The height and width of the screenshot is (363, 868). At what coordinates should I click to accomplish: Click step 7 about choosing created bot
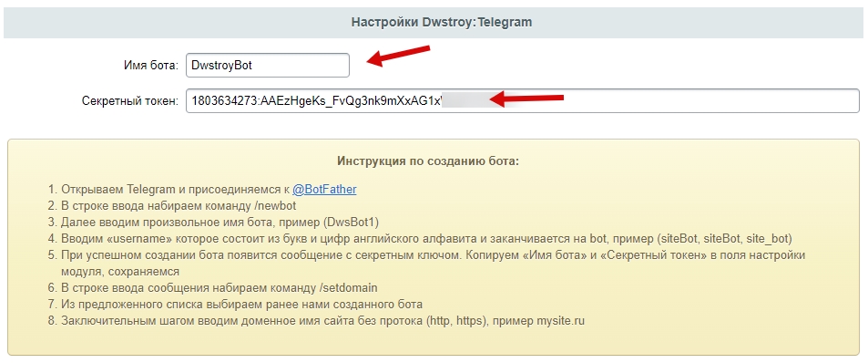point(235,305)
